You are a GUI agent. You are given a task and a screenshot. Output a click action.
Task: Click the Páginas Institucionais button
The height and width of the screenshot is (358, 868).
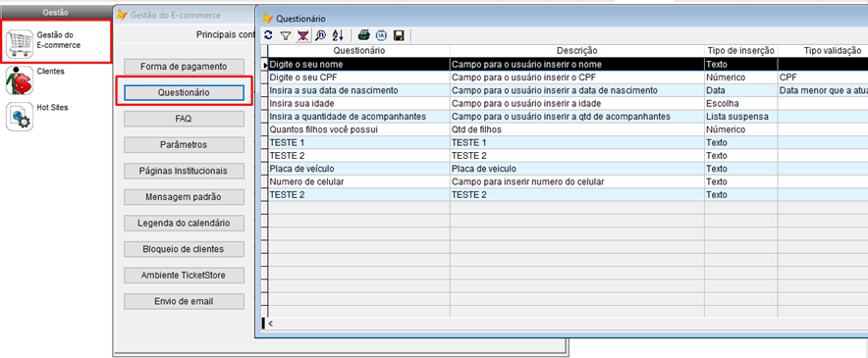[x=184, y=171]
